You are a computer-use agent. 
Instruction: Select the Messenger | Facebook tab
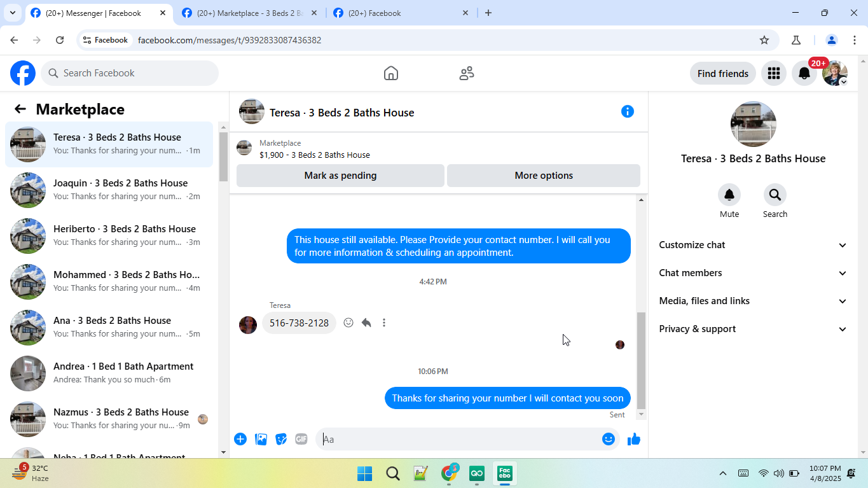click(x=99, y=13)
